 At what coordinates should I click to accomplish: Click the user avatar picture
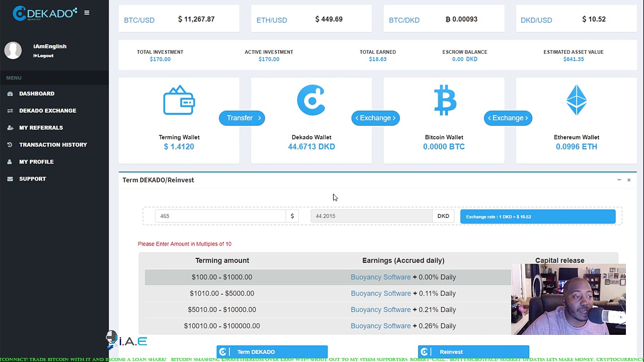coord(13,50)
